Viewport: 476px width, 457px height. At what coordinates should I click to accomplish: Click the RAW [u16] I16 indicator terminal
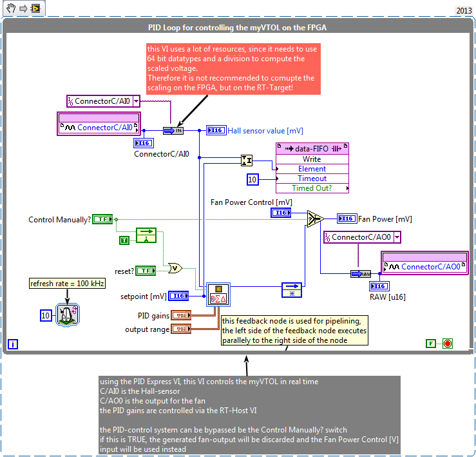379,286
